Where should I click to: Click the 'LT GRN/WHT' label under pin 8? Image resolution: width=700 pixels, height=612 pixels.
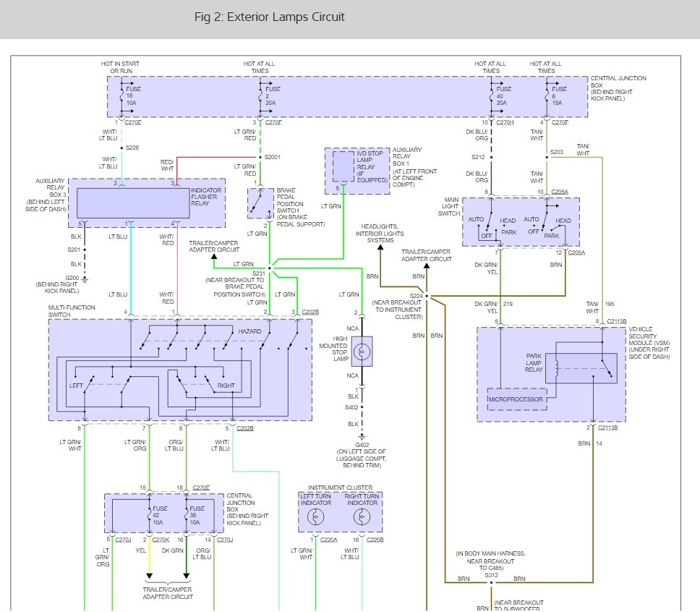pyautogui.click(x=71, y=445)
